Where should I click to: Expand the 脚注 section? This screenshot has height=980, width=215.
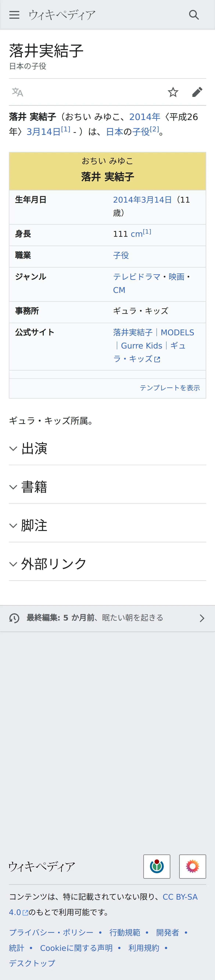pos(34,525)
